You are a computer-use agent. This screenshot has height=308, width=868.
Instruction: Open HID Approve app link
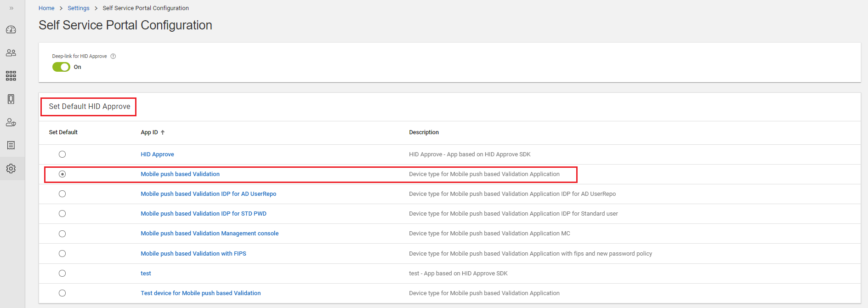[157, 154]
